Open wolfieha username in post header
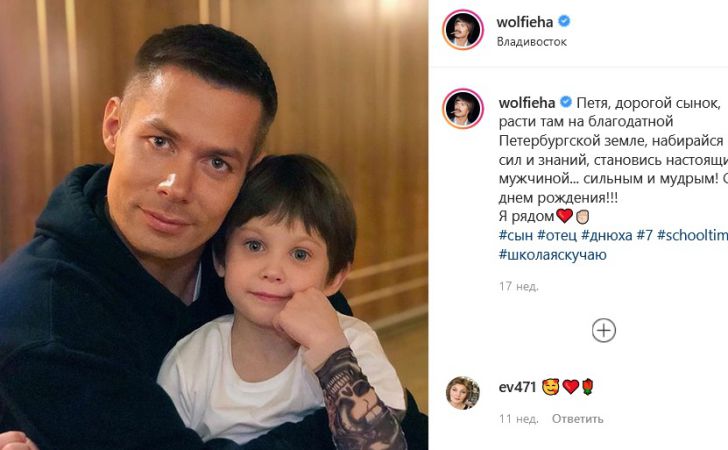728x450 pixels. click(x=525, y=21)
